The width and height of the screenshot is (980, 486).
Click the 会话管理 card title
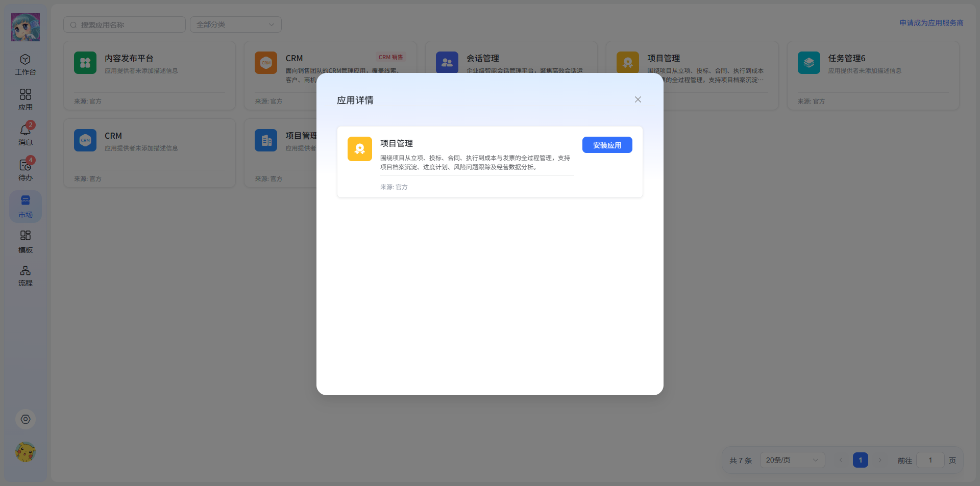483,58
